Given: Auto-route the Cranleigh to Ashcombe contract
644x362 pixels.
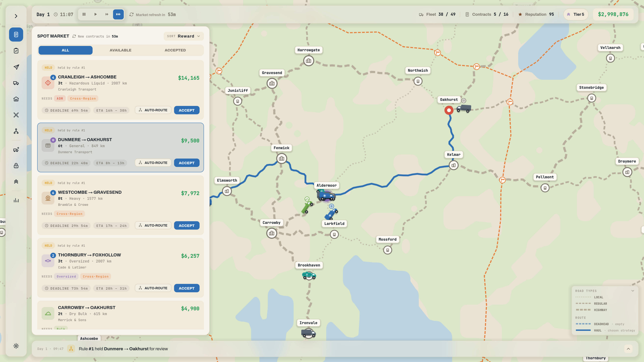Looking at the screenshot, I should pos(153,110).
